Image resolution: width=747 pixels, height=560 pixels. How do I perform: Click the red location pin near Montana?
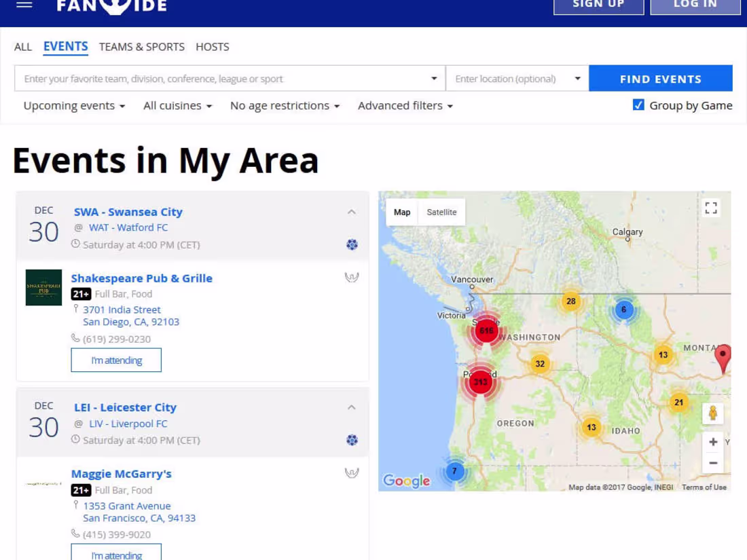723,358
